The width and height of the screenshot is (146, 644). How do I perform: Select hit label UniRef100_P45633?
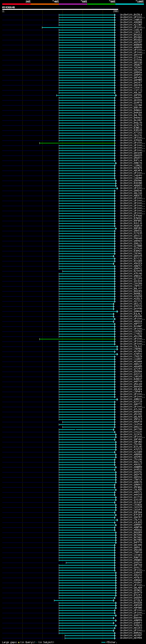click(x=131, y=625)
